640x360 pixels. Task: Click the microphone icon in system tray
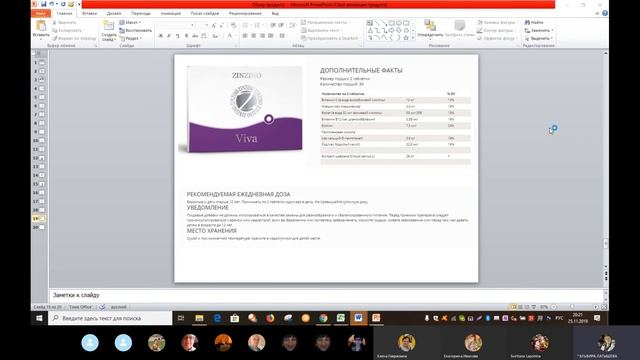427,318
